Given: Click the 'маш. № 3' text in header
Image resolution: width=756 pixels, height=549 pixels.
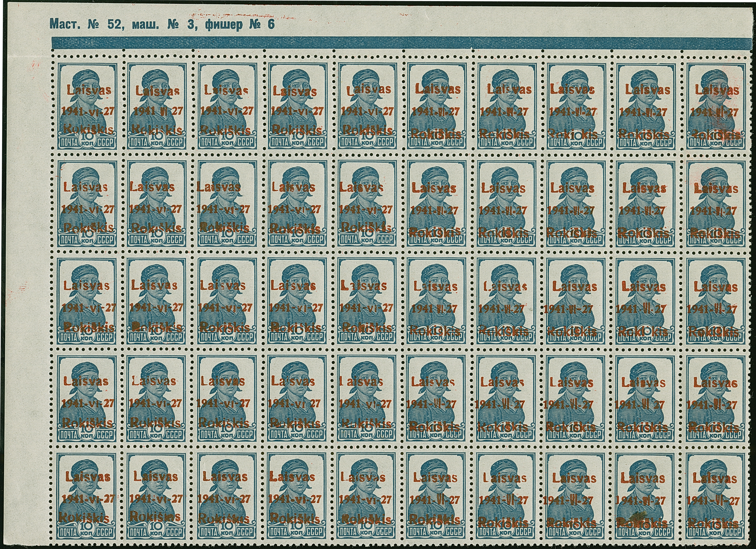Looking at the screenshot, I should [x=163, y=24].
